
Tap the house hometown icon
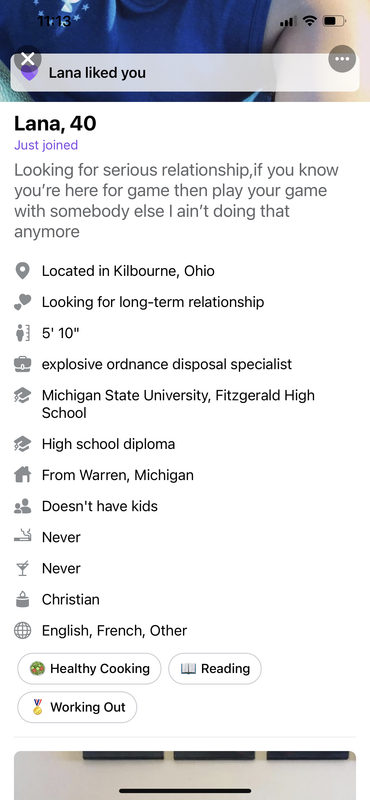pyautogui.click(x=22, y=475)
